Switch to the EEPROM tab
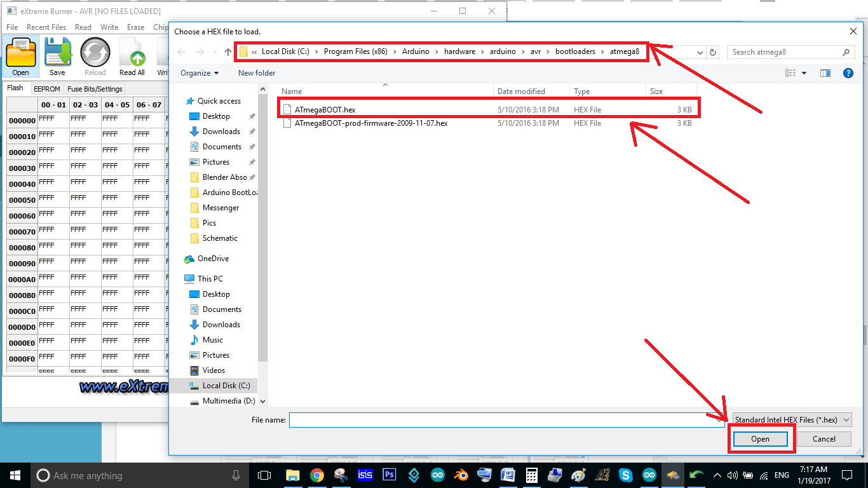Screen dimensions: 868x488 46,89
